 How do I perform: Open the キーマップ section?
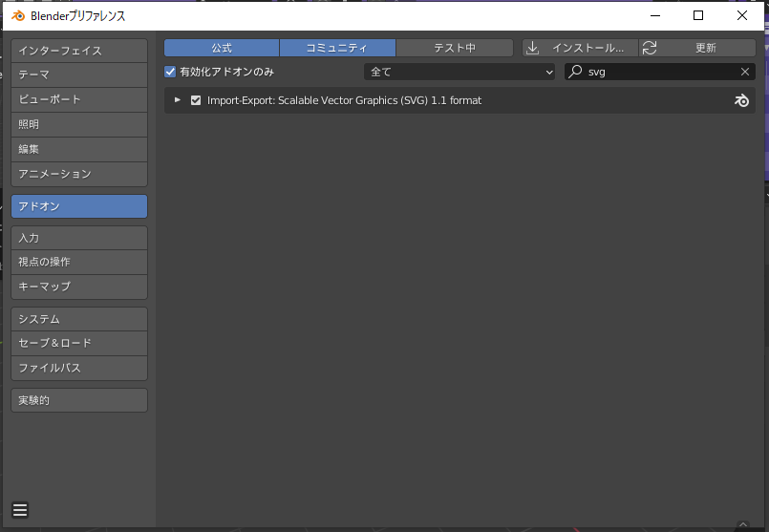[79, 287]
